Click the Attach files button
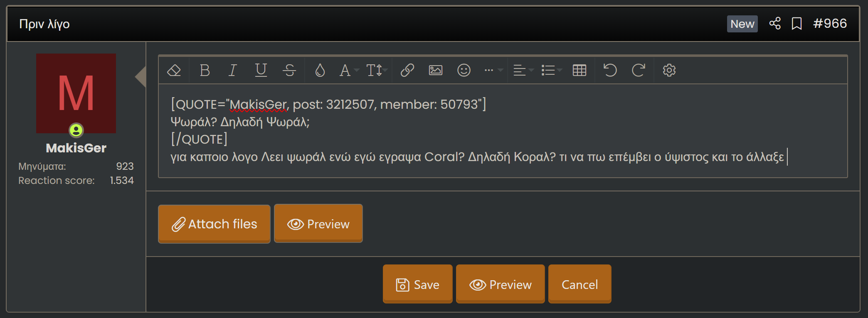 click(214, 224)
